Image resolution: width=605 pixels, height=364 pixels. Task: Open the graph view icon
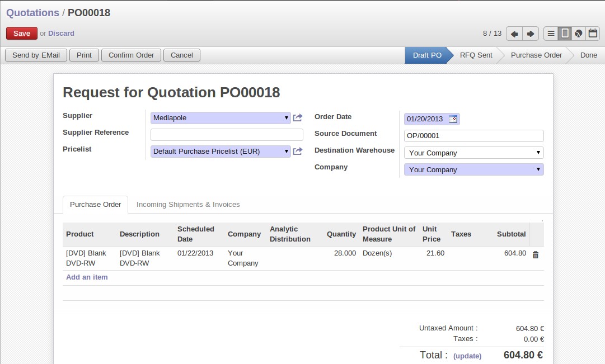pyautogui.click(x=579, y=34)
